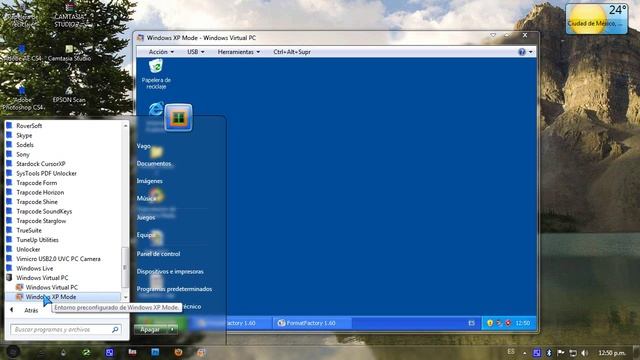Screen dimensions: 640x360
Task: Open EPSON Scan desktop shortcut
Action: tap(69, 95)
